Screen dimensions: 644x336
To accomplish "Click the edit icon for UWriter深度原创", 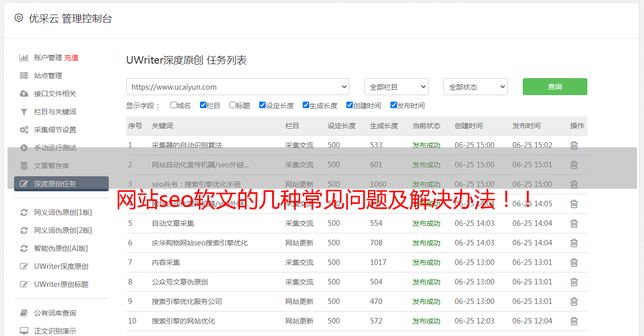I will (x=24, y=266).
